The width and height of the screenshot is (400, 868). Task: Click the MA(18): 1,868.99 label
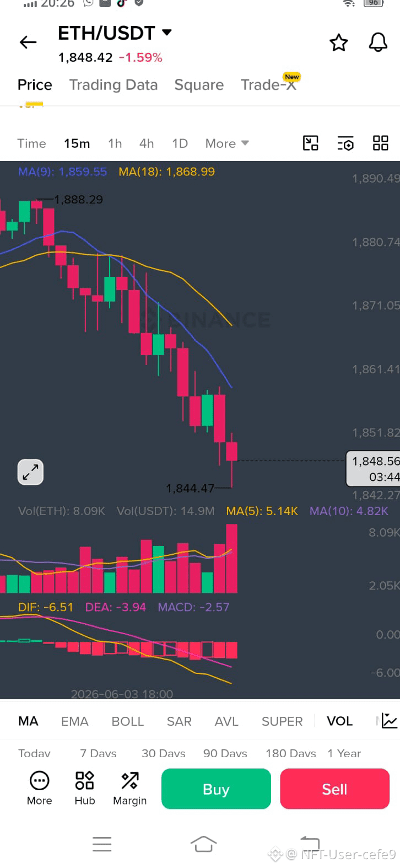coord(166,172)
